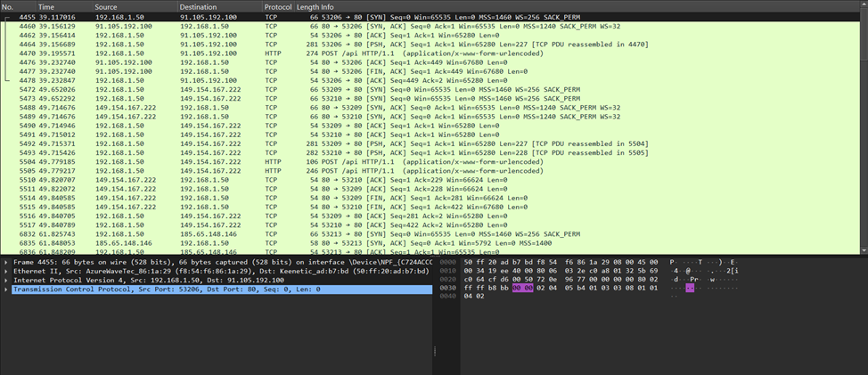Click the Length column header
Image resolution: width=868 pixels, height=375 pixels.
click(307, 6)
